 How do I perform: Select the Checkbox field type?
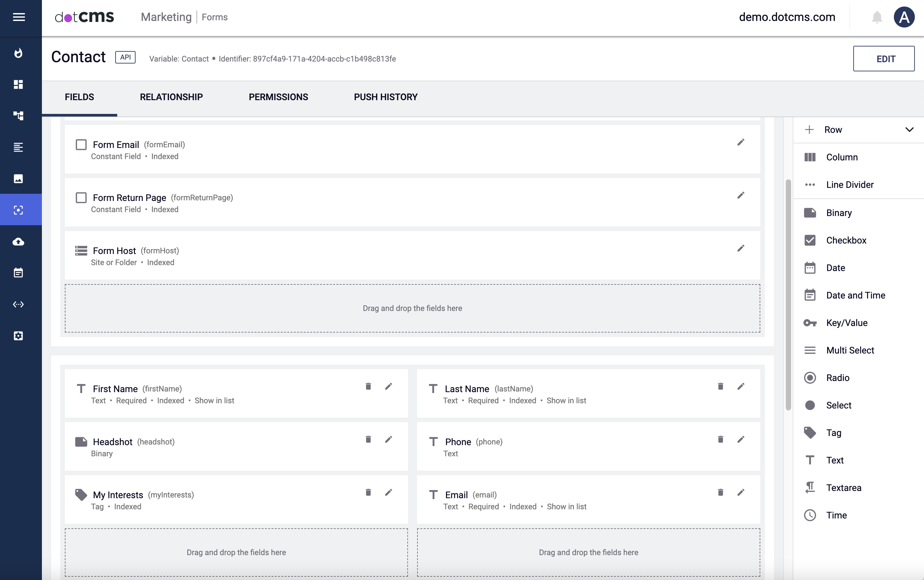[x=846, y=240]
